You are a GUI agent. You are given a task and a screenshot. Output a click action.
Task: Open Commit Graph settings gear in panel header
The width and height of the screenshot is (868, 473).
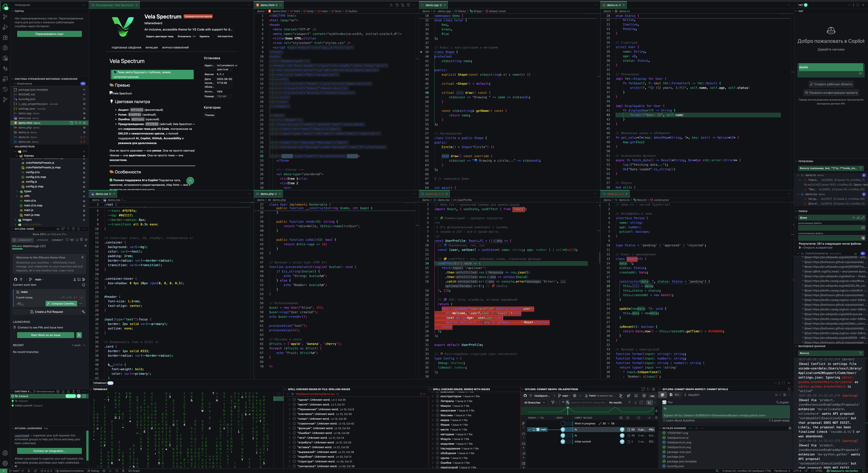coord(653,389)
